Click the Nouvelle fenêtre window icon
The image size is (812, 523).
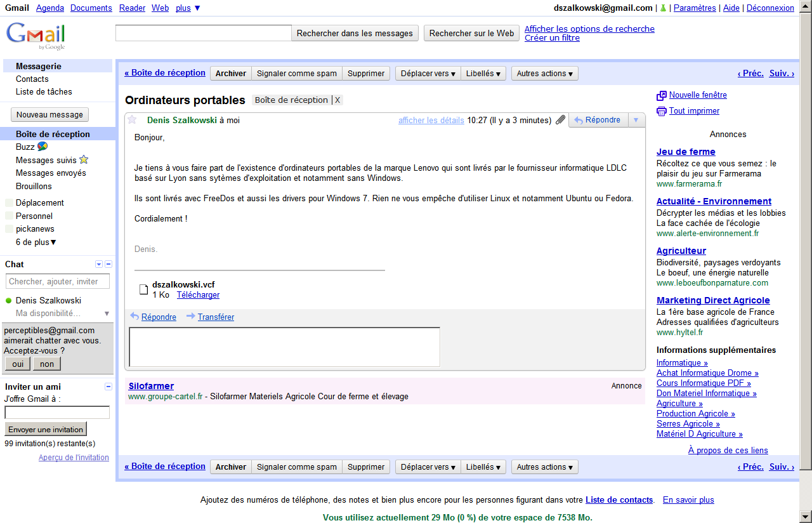point(662,95)
